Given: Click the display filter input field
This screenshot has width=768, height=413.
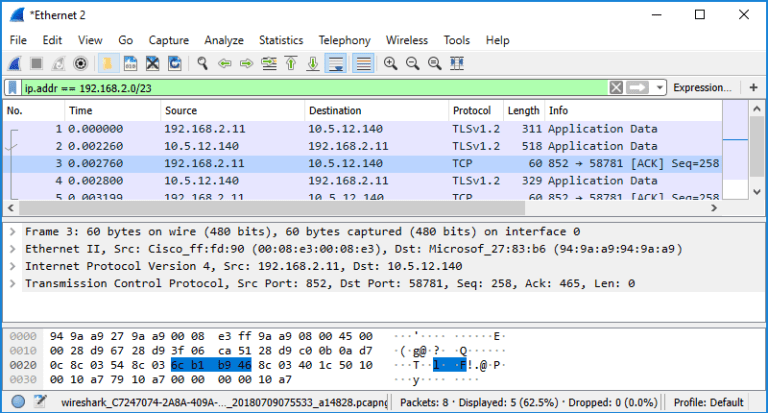Looking at the screenshot, I should pyautogui.click(x=315, y=88).
